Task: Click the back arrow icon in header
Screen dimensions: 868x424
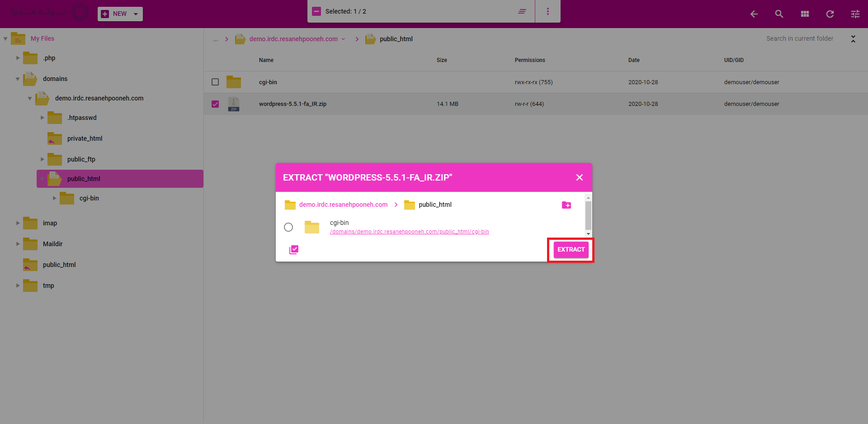Action: click(x=754, y=14)
